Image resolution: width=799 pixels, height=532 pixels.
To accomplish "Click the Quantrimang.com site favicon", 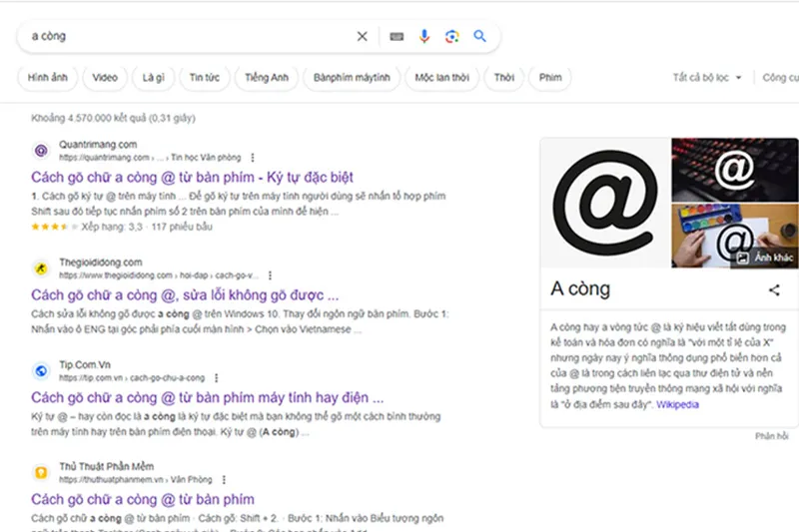I will coord(41,151).
